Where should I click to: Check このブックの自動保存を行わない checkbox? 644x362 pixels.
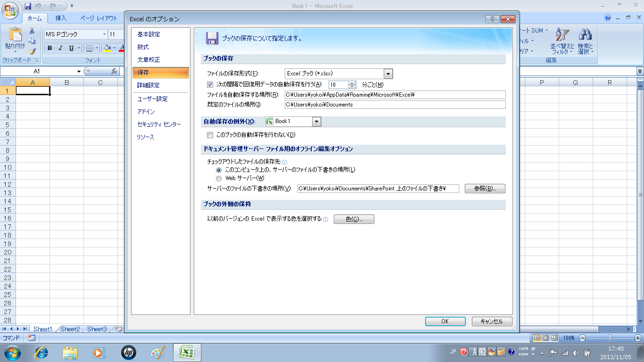click(x=210, y=135)
